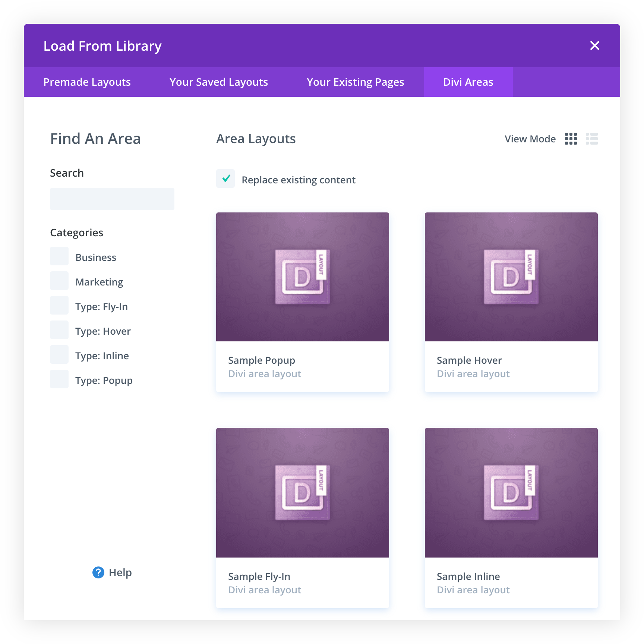Click the Type: Hover label
This screenshot has width=644, height=644.
coord(103,331)
